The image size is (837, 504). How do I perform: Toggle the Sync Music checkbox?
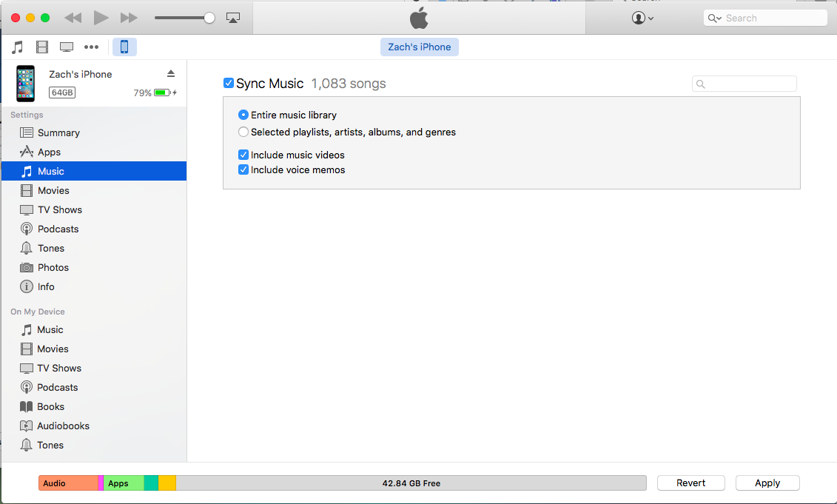click(229, 83)
